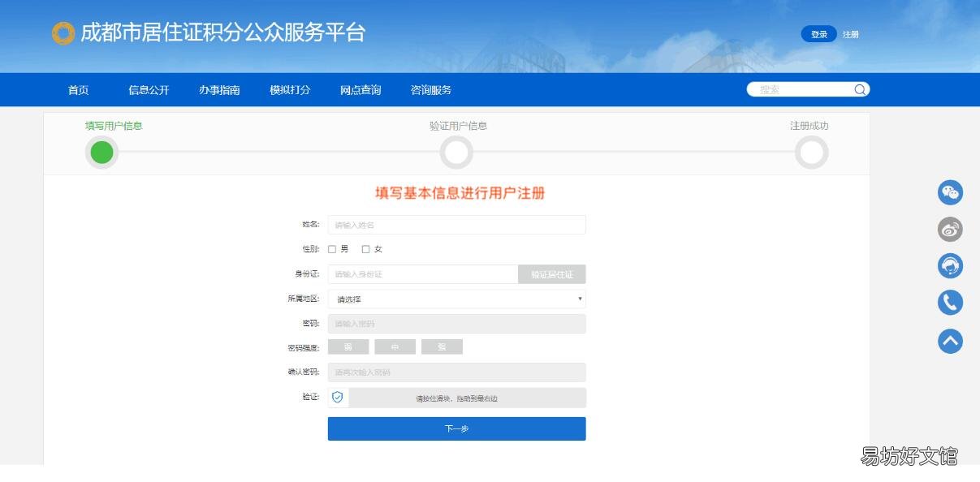This screenshot has width=980, height=482.
Task: Click the platform logo emblem
Action: [63, 33]
